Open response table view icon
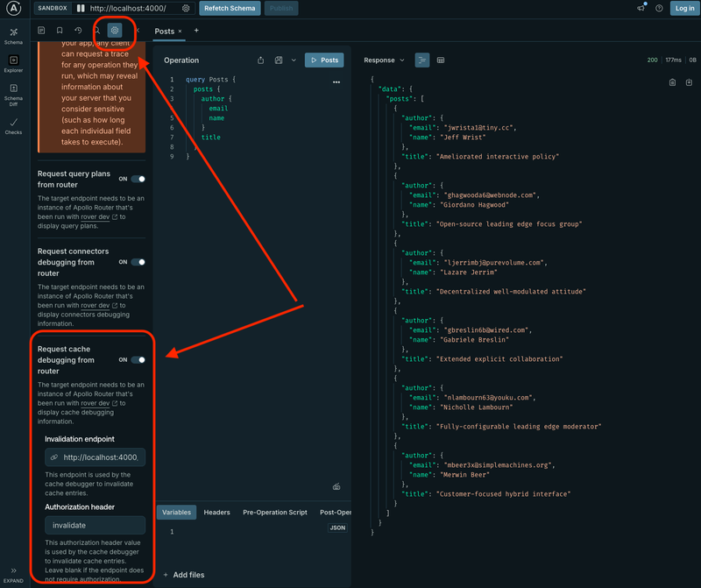The height and width of the screenshot is (588, 701). 440,60
